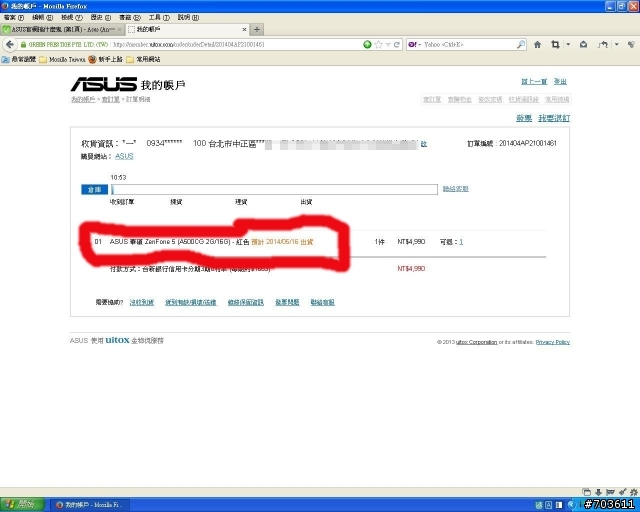Select the 我的帳戶 browser tab
The height and width of the screenshot is (512, 640).
point(187,29)
